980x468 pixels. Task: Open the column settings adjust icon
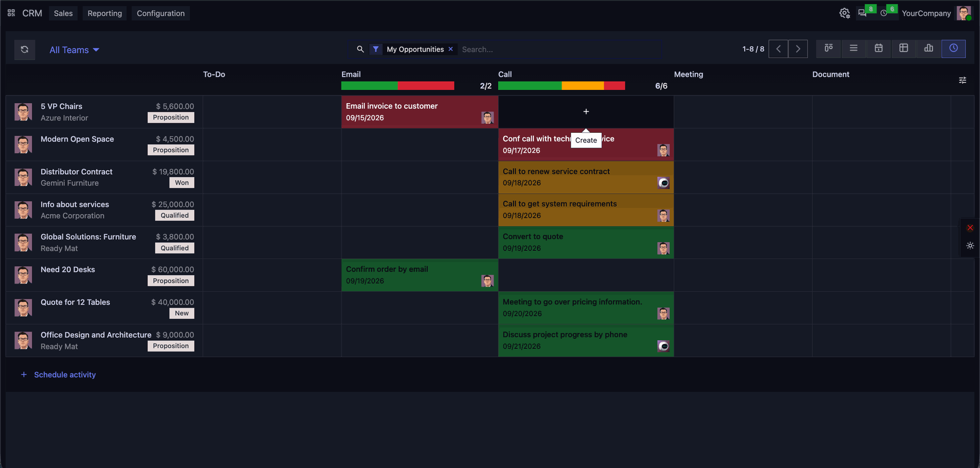tap(963, 80)
